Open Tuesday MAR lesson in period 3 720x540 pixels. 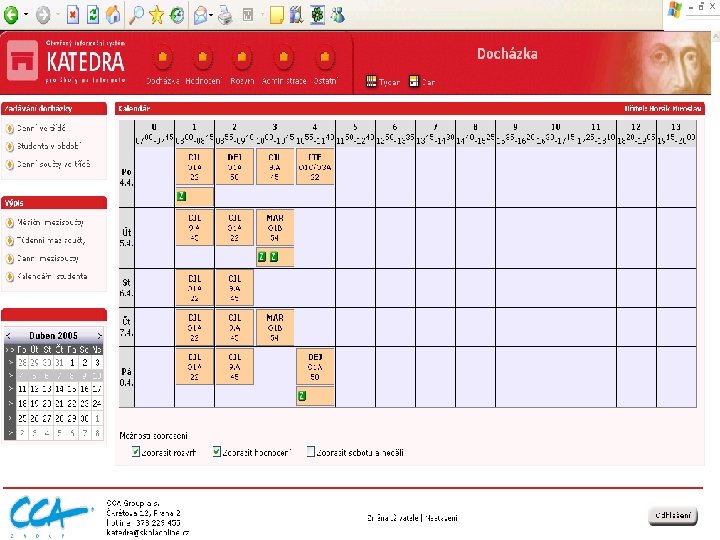click(x=275, y=228)
